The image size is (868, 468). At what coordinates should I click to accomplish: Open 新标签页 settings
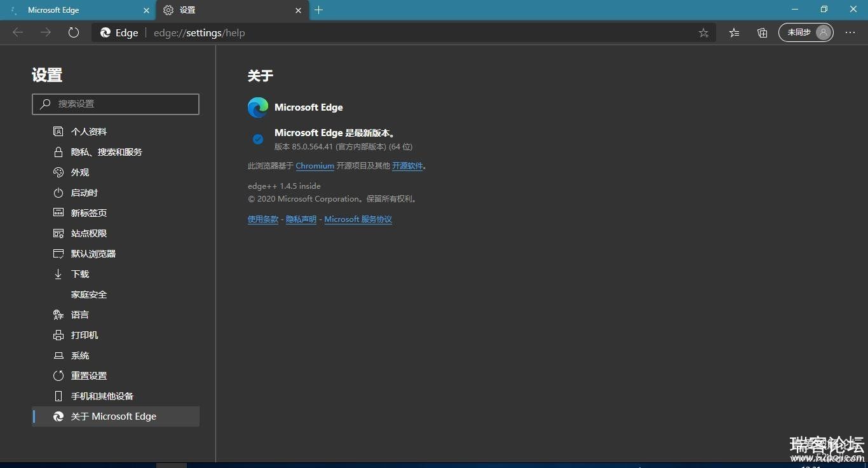tap(116, 213)
